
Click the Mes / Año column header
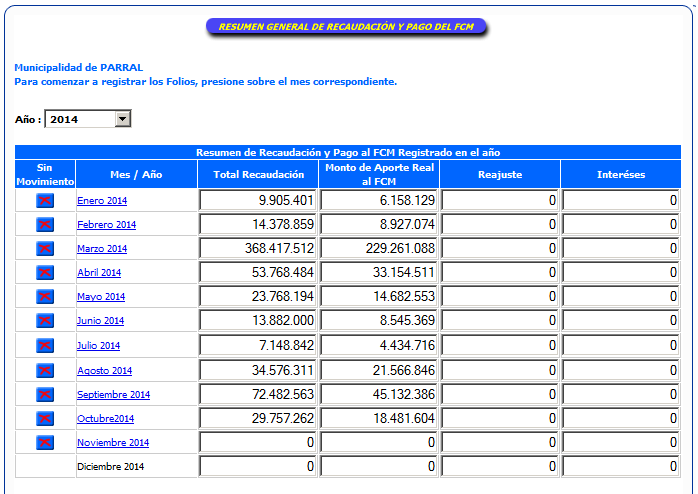click(136, 174)
